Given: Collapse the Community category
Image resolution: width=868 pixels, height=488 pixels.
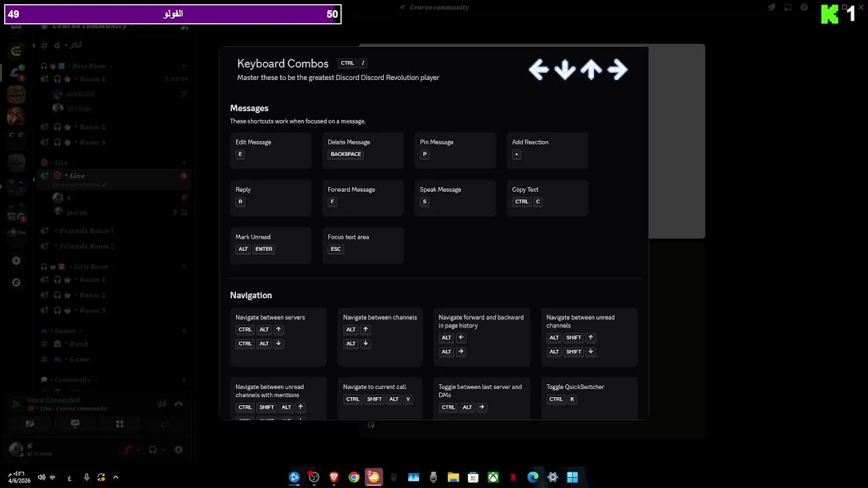Looking at the screenshot, I should pos(69,380).
